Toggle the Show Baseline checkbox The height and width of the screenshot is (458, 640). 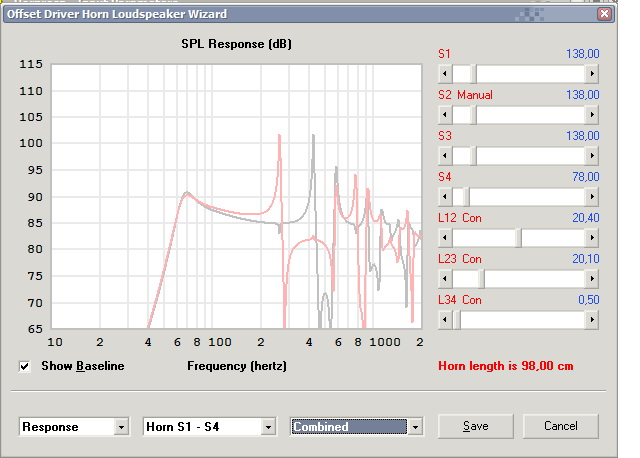(24, 366)
